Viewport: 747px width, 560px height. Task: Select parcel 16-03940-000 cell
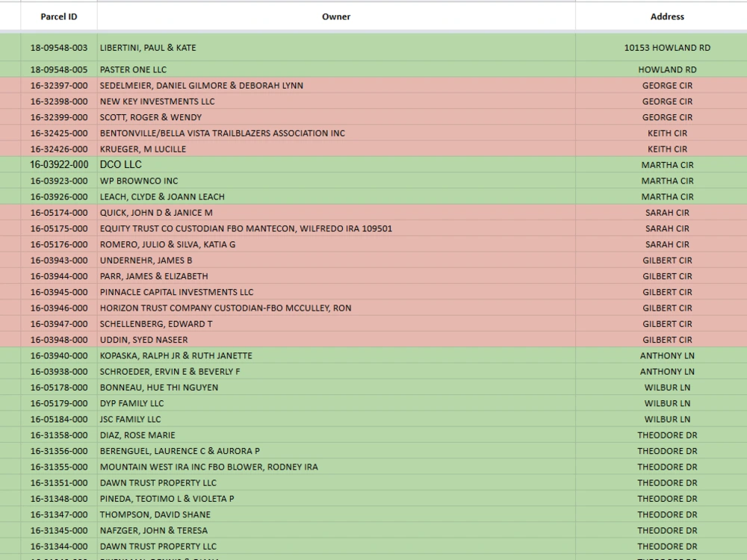tap(58, 355)
